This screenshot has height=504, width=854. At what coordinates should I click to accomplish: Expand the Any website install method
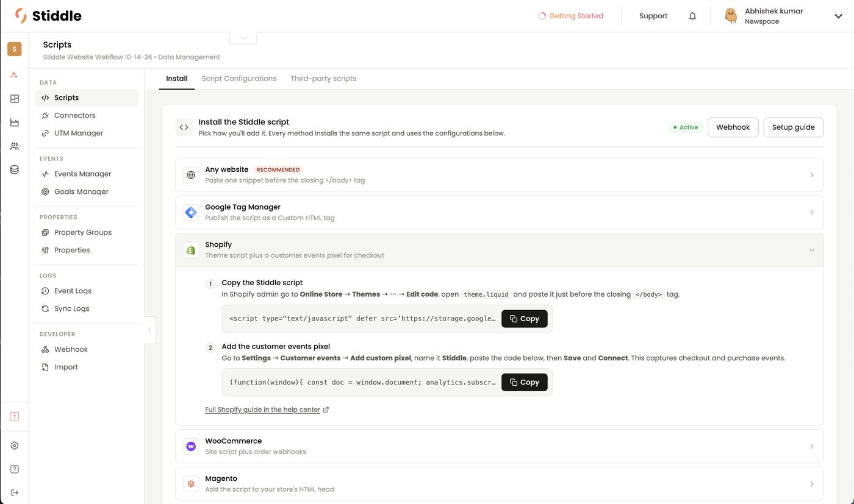[499, 175]
